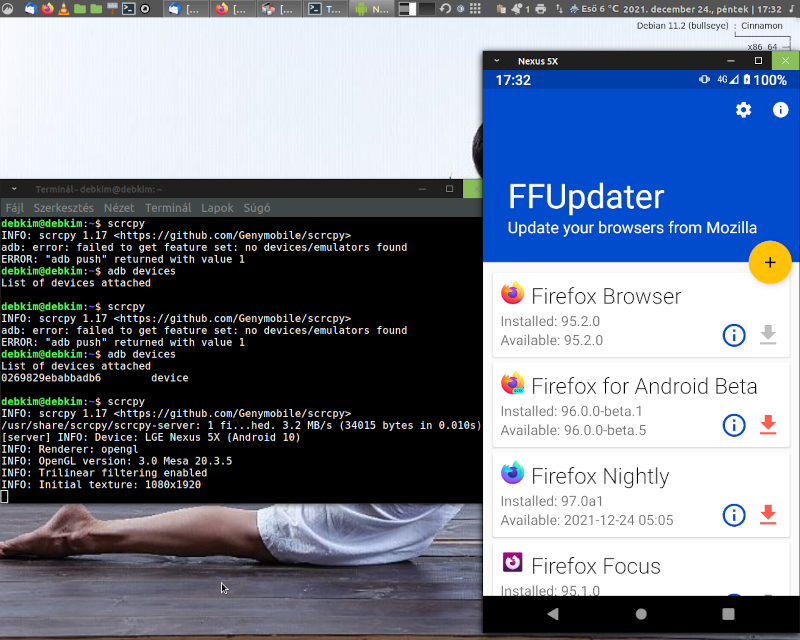Launch VLC from the panel launcher

coord(63,9)
